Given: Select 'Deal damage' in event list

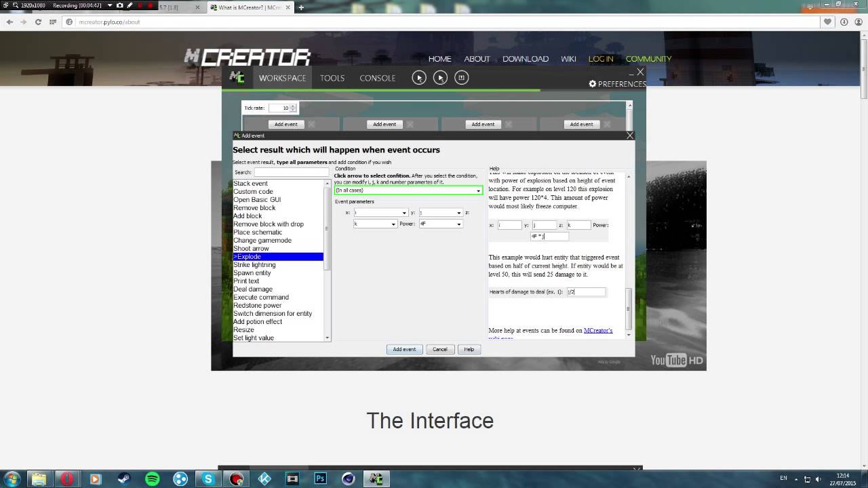Looking at the screenshot, I should click(253, 289).
